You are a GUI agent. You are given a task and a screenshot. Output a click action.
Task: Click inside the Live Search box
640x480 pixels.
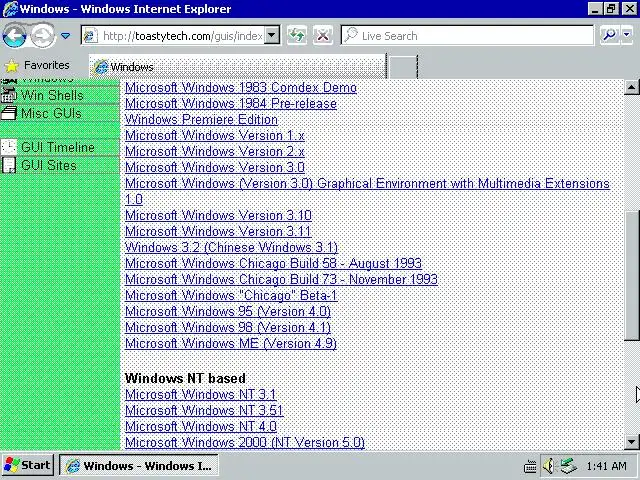tap(467, 36)
